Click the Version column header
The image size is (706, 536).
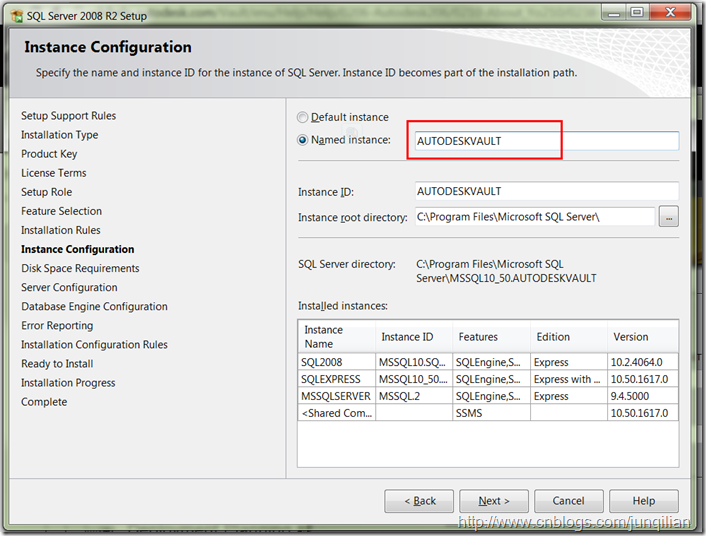643,336
